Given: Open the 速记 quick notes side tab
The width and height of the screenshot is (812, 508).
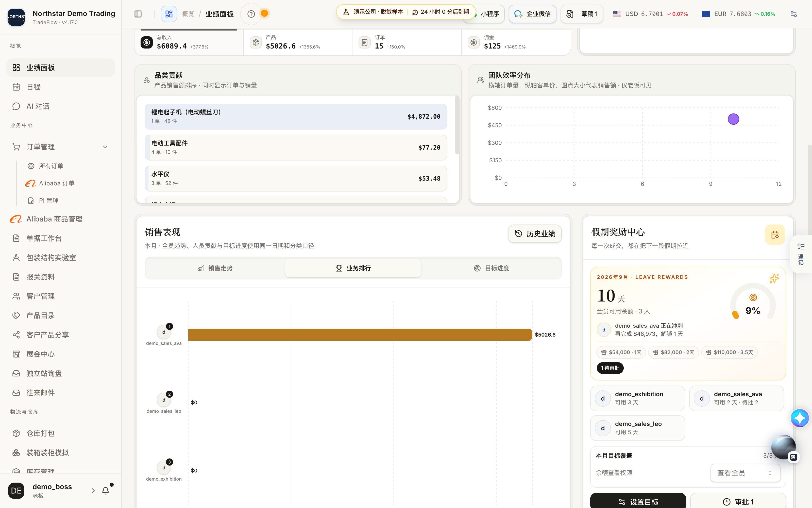Looking at the screenshot, I should click(801, 254).
